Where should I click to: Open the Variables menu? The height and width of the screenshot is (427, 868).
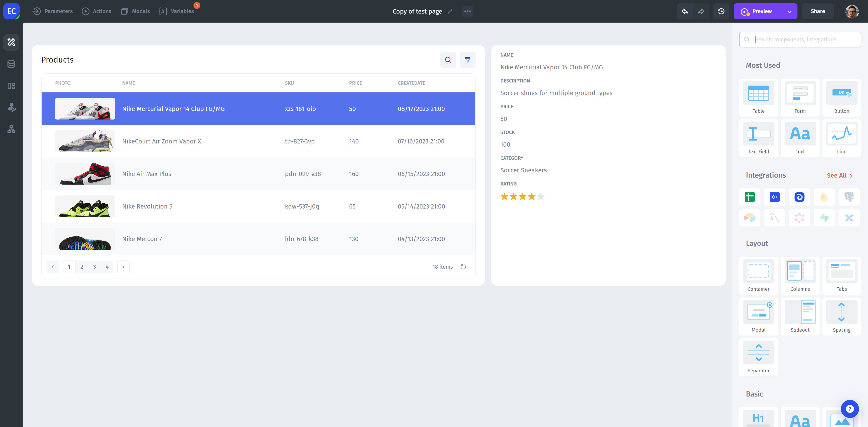(x=177, y=11)
